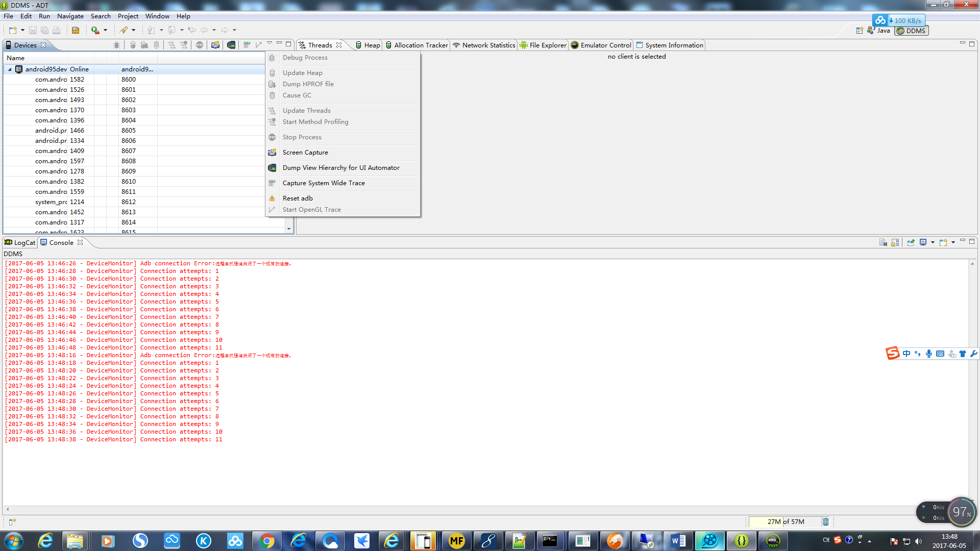Viewport: 980px width, 551px height.
Task: Click the Open Console icon
Action: coord(943,243)
